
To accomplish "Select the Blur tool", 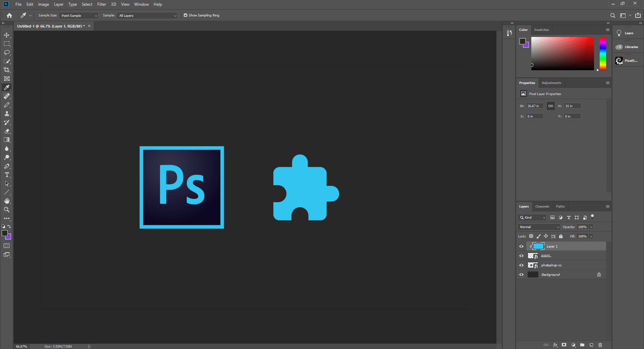I will [7, 149].
